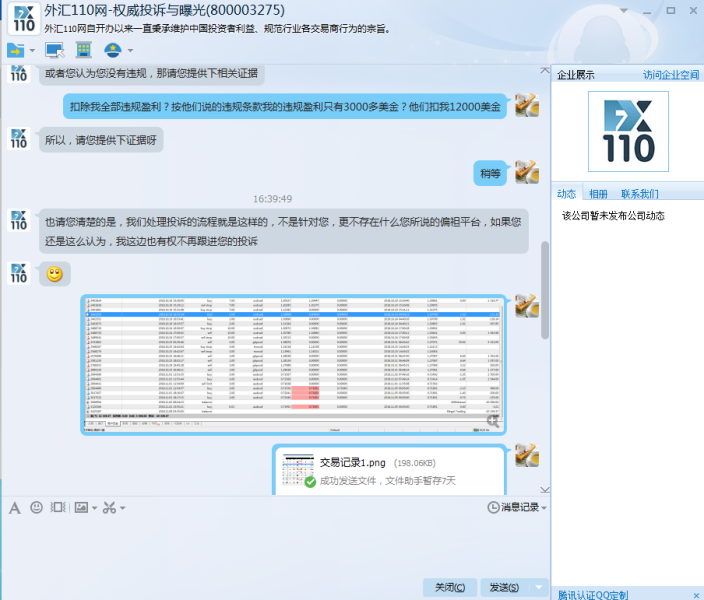Open the remote desktop monitor icon
Image resolution: width=704 pixels, height=600 pixels.
54,50
